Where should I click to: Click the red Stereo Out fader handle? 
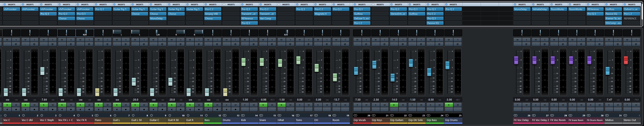tap(626, 60)
